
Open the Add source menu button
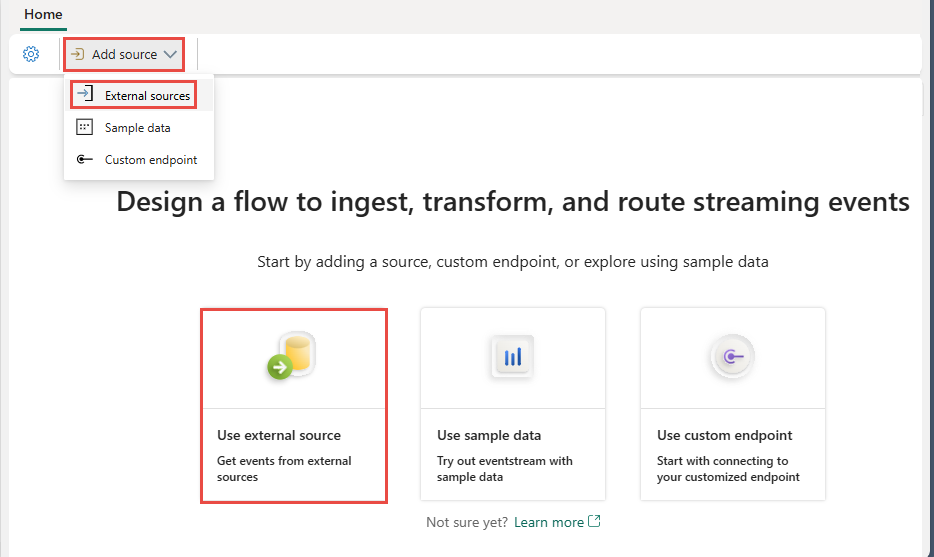point(124,54)
